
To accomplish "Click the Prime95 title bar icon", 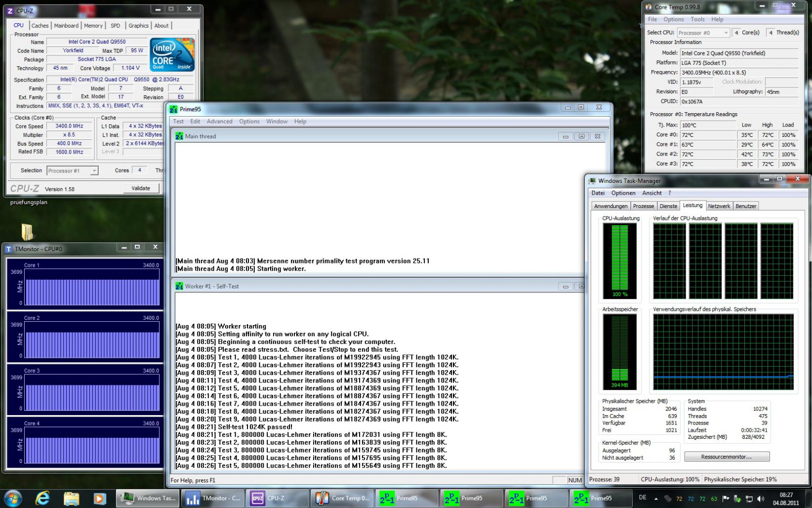I will 173,109.
